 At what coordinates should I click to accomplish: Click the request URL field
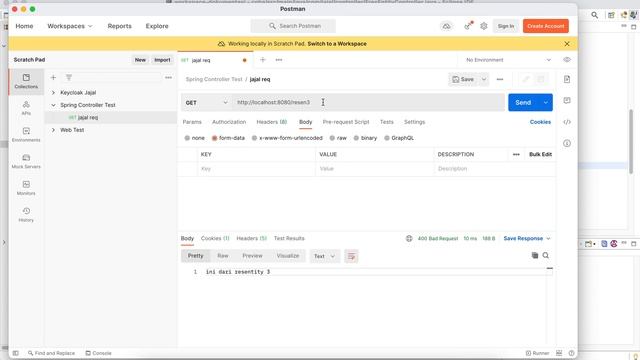click(368, 102)
